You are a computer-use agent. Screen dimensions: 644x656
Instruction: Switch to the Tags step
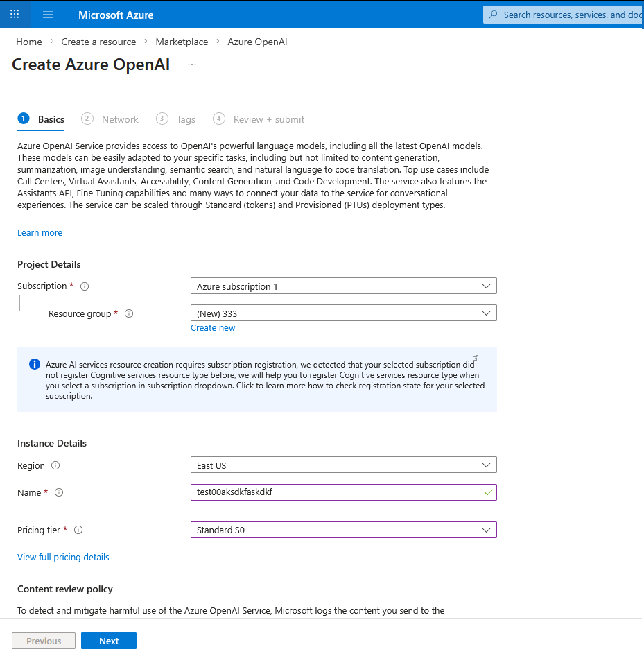tap(185, 119)
